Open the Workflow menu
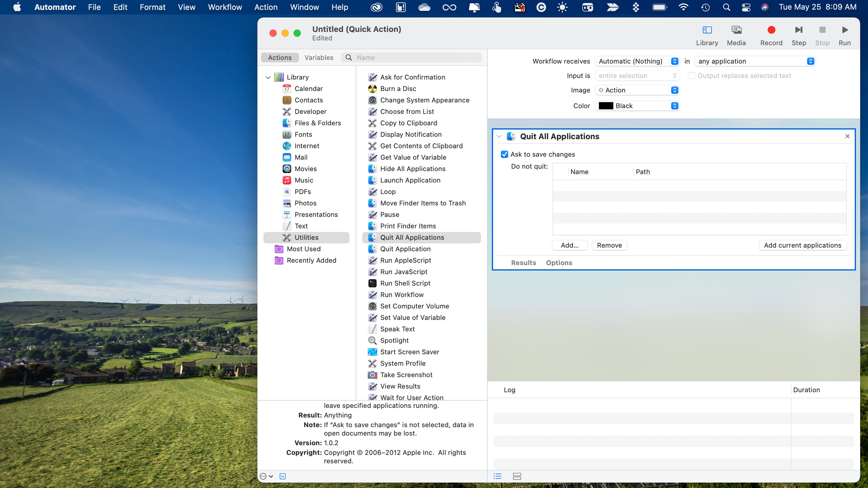The image size is (868, 488). (x=225, y=7)
